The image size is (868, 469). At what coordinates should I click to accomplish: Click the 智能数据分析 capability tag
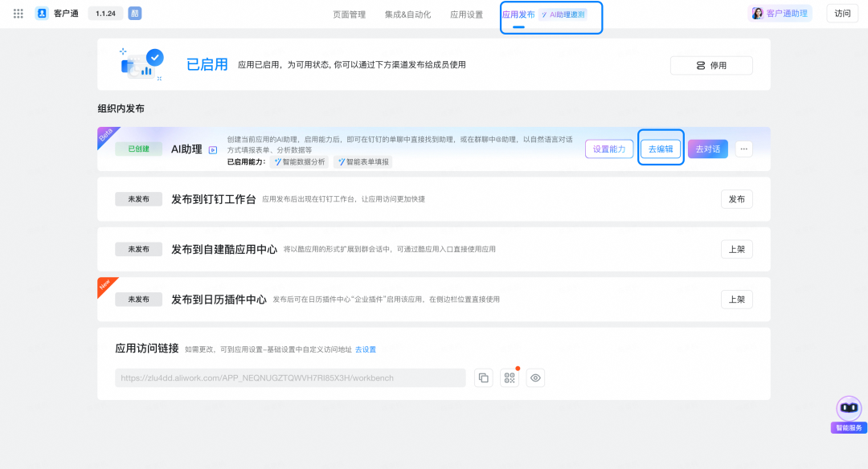point(300,162)
